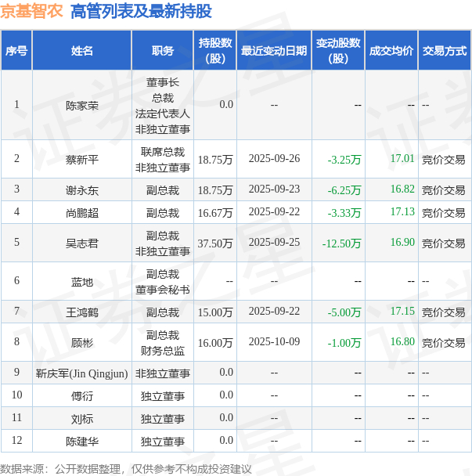Click 蔡新平's holding 18.75万
This screenshot has width=472, height=476.
[215, 160]
